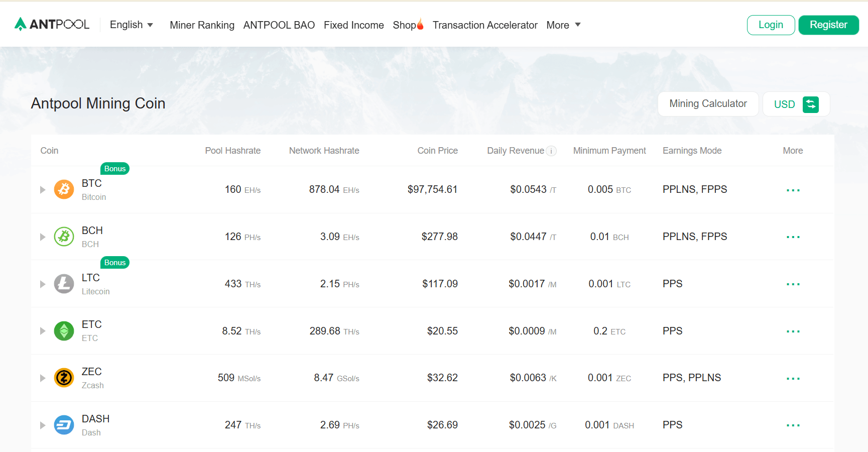Go to Miner Ranking
The image size is (868, 452).
tap(202, 25)
